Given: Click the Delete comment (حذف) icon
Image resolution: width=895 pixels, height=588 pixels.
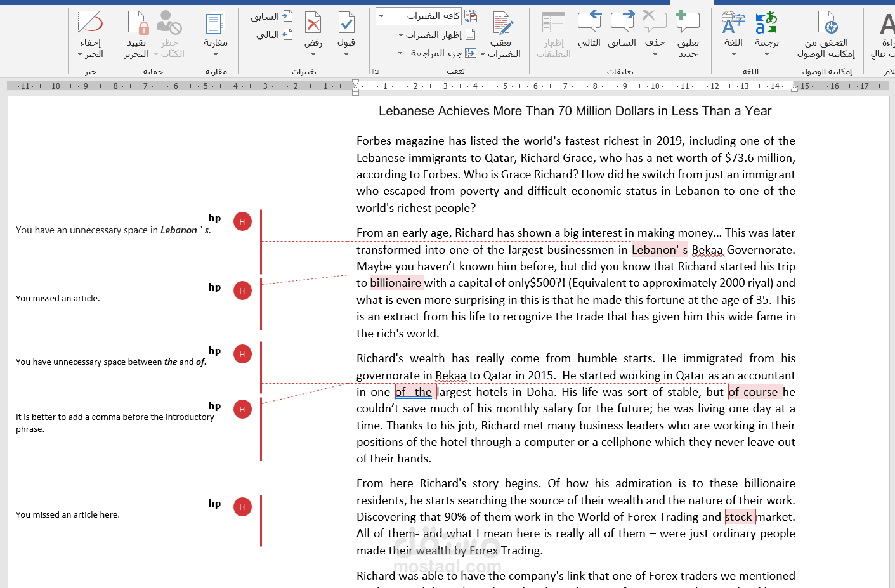Looking at the screenshot, I should coord(655,22).
